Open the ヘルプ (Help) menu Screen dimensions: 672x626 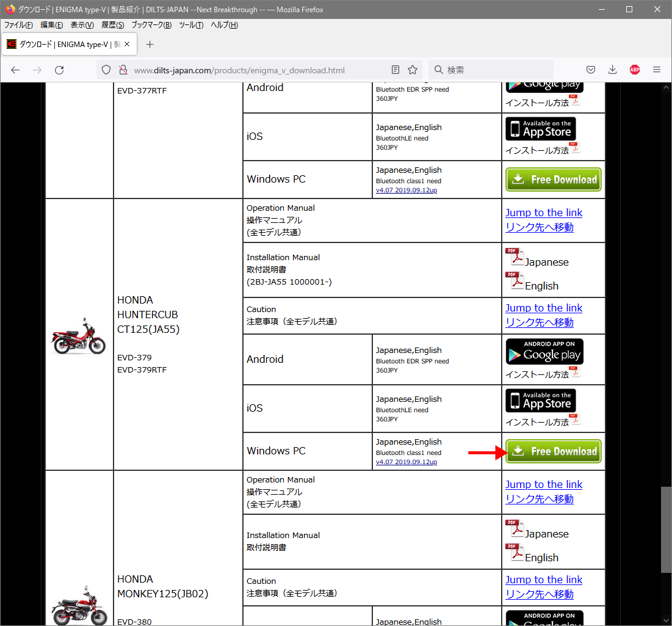224,25
